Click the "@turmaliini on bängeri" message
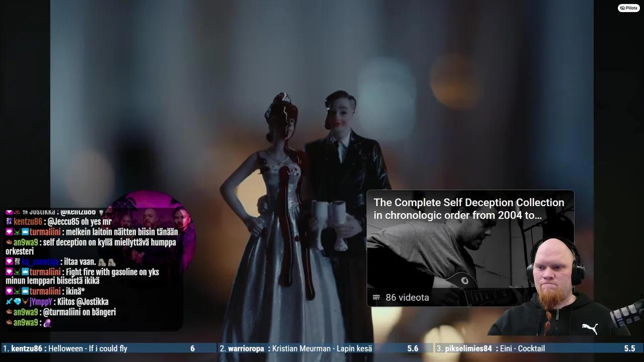 point(79,312)
